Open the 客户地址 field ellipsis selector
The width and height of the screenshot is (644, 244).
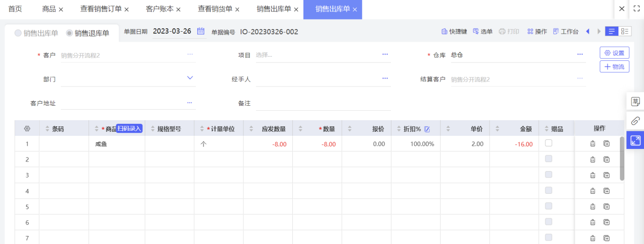pyautogui.click(x=190, y=103)
